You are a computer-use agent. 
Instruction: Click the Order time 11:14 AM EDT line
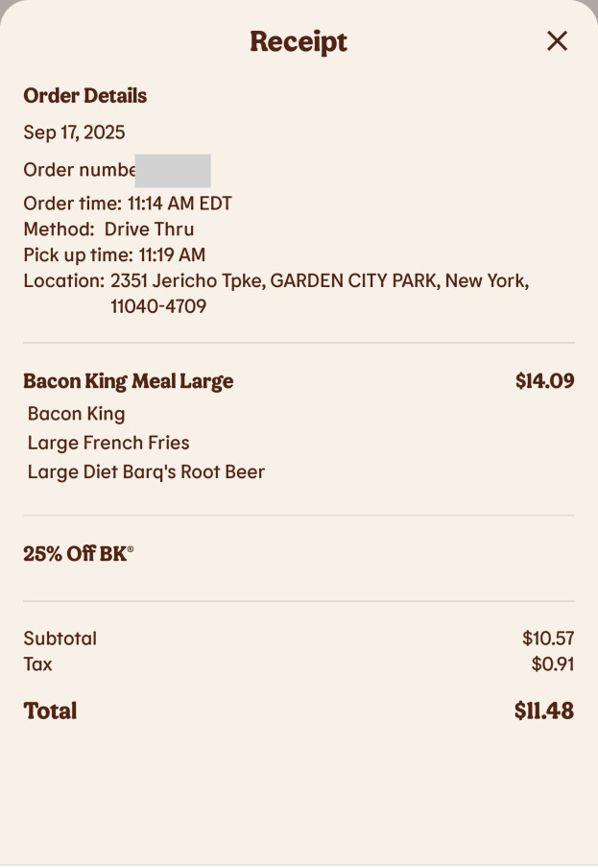128,204
